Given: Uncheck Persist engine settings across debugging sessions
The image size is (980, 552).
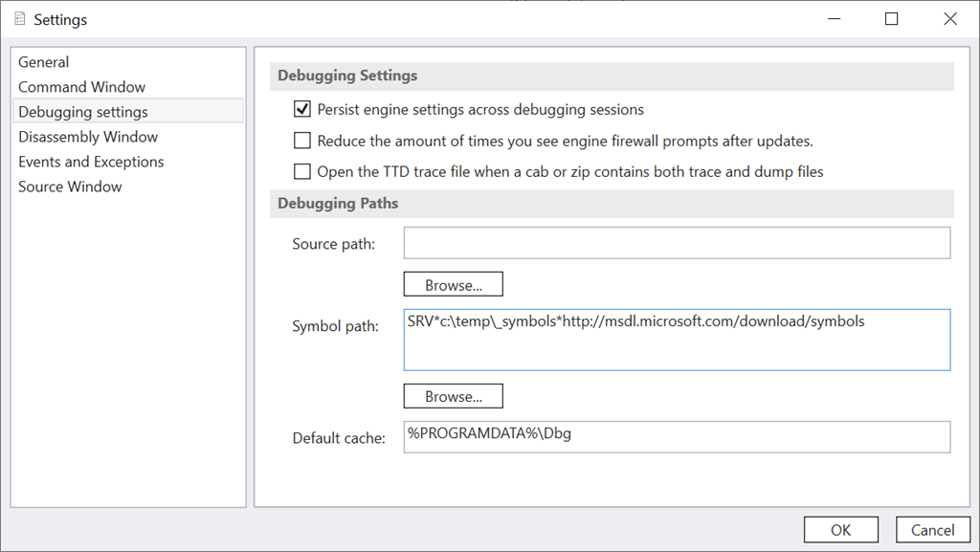Looking at the screenshot, I should tap(302, 109).
